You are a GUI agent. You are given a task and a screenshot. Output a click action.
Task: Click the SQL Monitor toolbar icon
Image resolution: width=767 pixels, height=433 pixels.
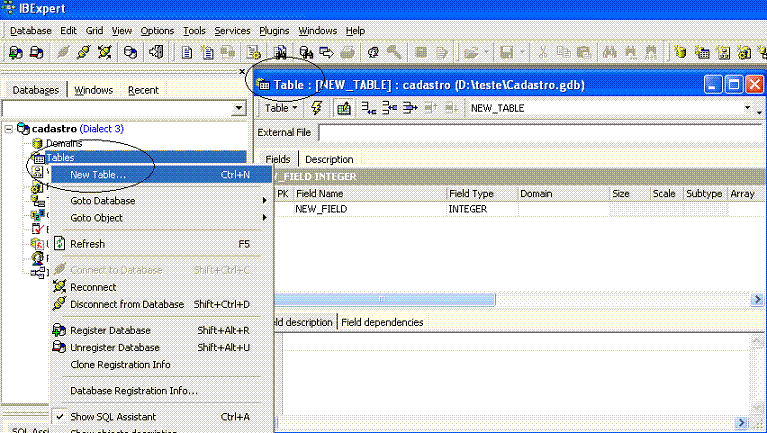(x=281, y=52)
